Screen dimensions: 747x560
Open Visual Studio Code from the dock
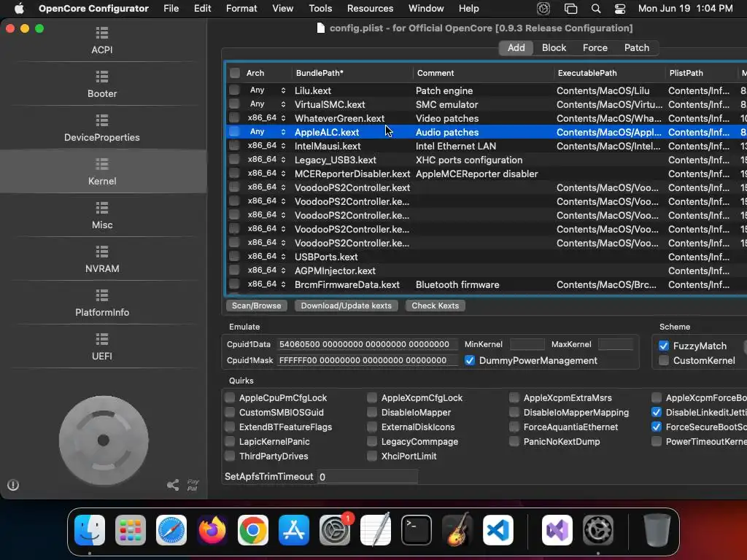(498, 529)
